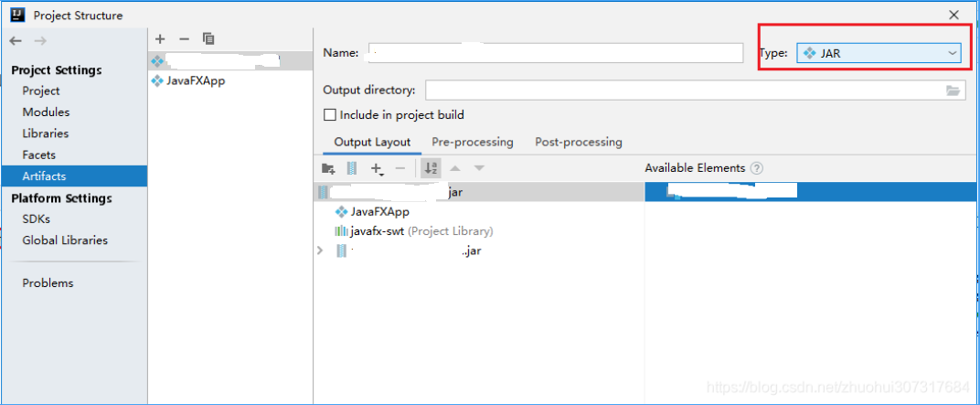
Task: Enable Include in project build checkbox
Action: point(329,115)
